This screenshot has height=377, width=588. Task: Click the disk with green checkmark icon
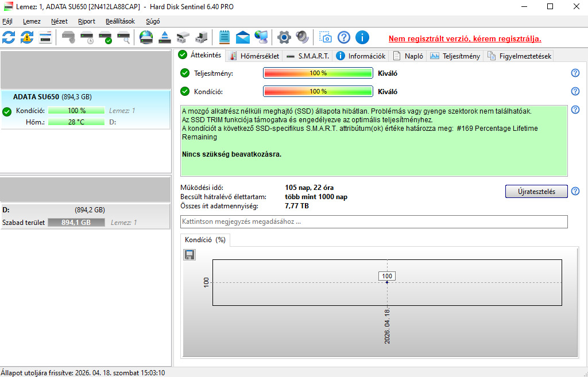(106, 37)
